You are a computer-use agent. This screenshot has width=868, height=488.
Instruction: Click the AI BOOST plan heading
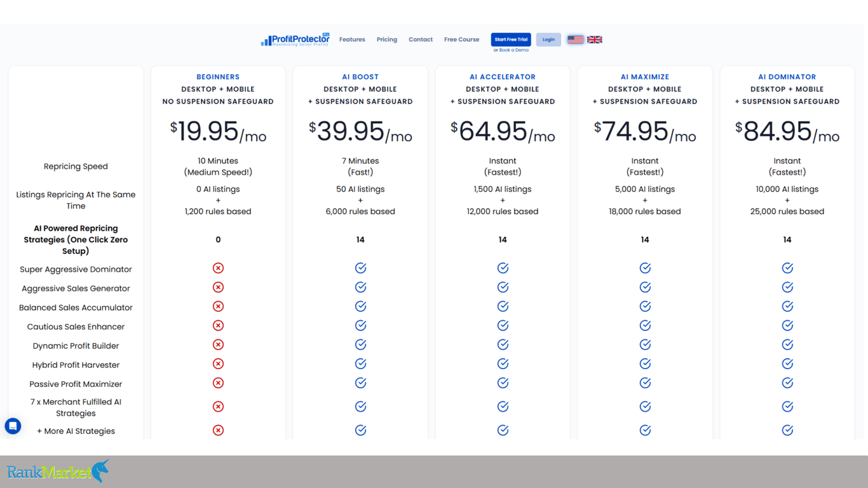pos(360,77)
